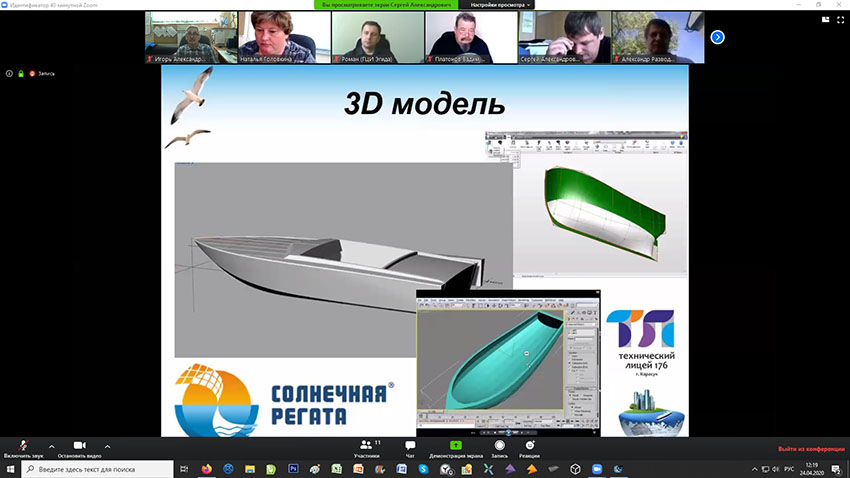This screenshot has height=478, width=850.
Task: Click Выйти из конференции link
Action: tap(810, 449)
